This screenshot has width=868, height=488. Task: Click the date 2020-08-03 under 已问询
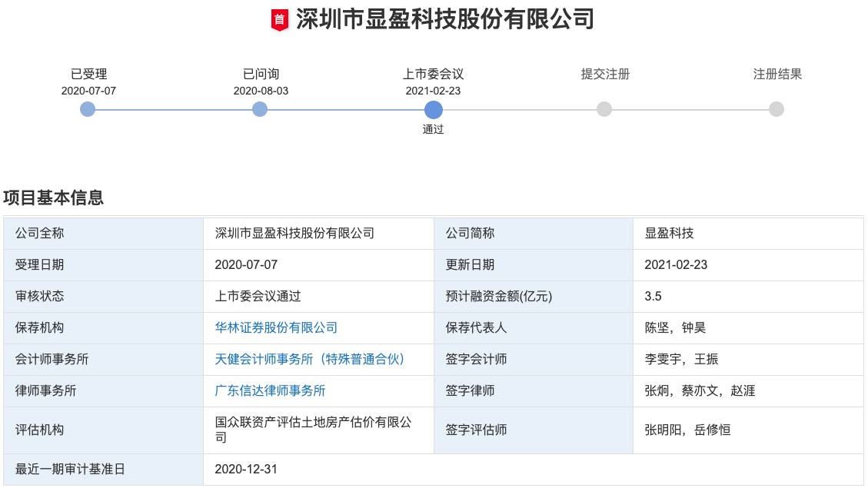click(x=261, y=91)
